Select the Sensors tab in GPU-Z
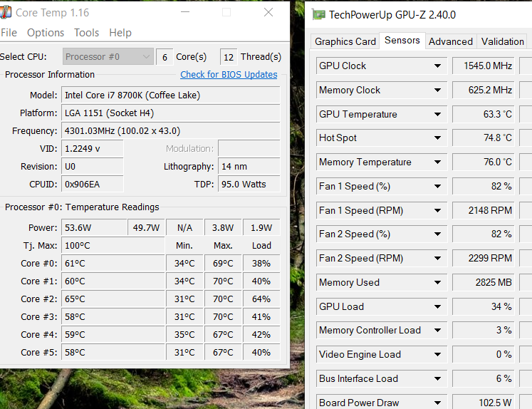 (402, 41)
